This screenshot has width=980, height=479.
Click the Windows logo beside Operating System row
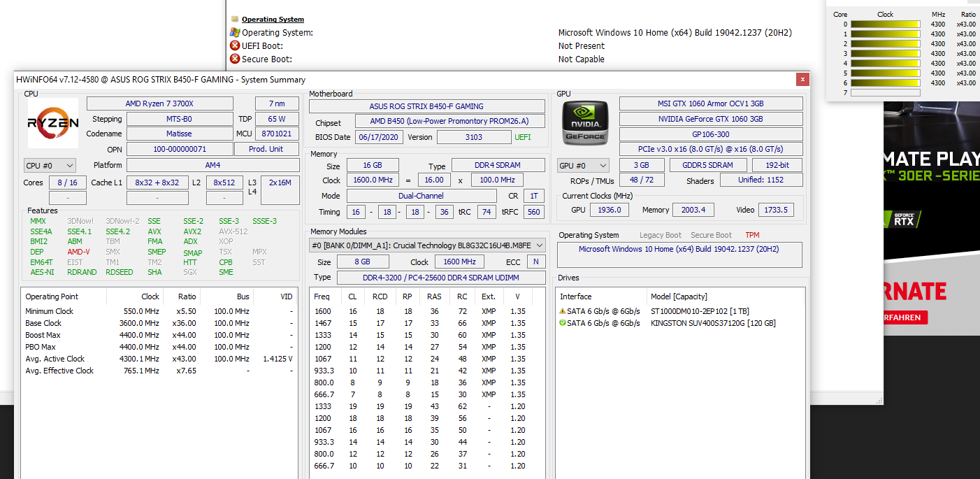click(235, 32)
